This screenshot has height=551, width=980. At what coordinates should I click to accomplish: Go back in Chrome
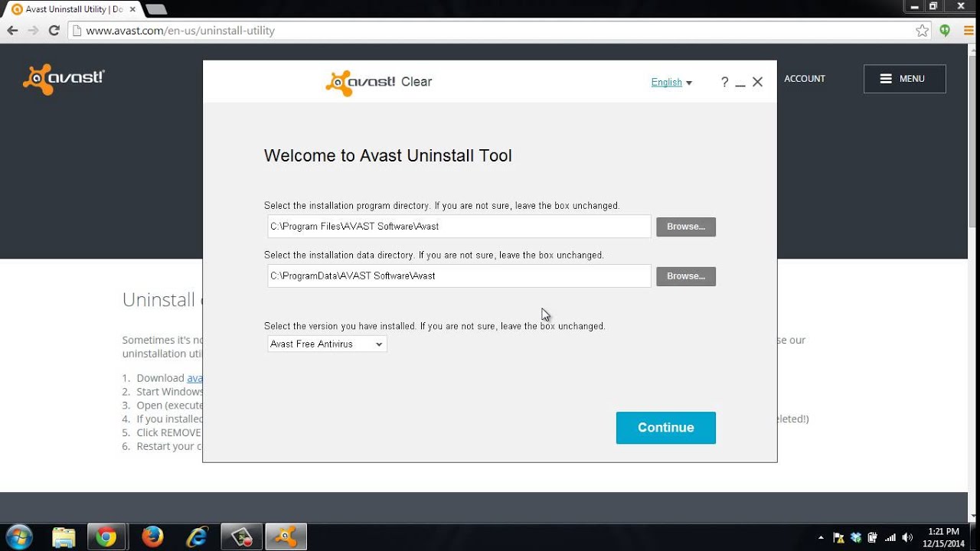(12, 31)
